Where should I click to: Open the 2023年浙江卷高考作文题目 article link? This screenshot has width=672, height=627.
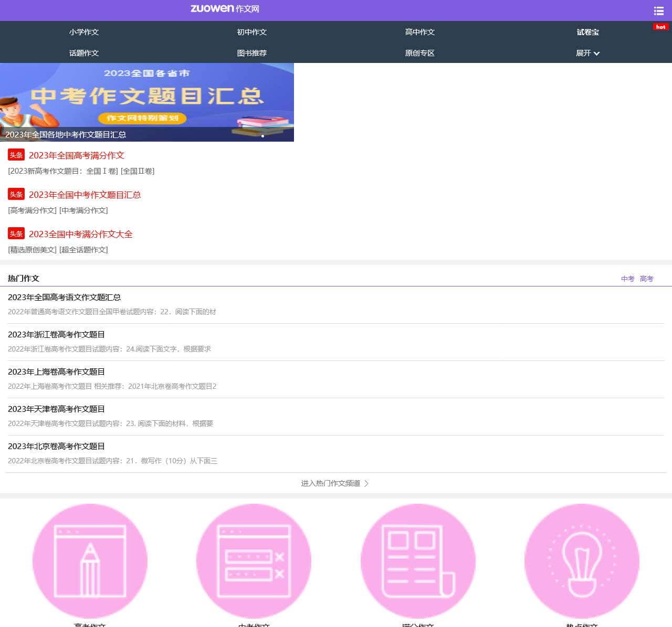click(x=56, y=334)
